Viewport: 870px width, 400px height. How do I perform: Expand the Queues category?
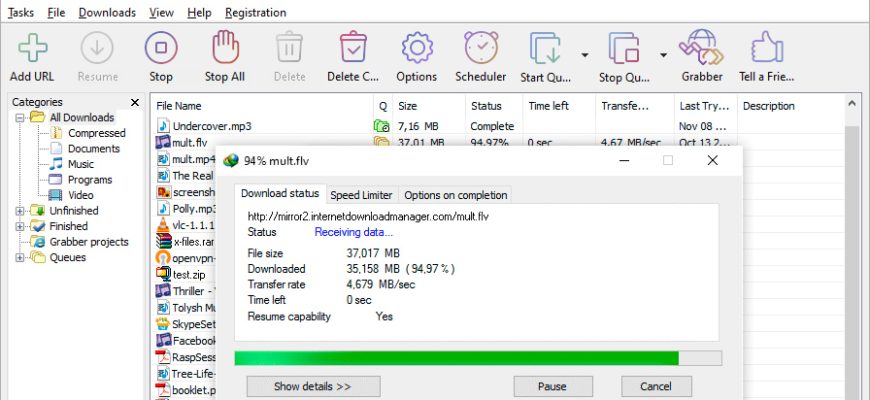(20, 257)
